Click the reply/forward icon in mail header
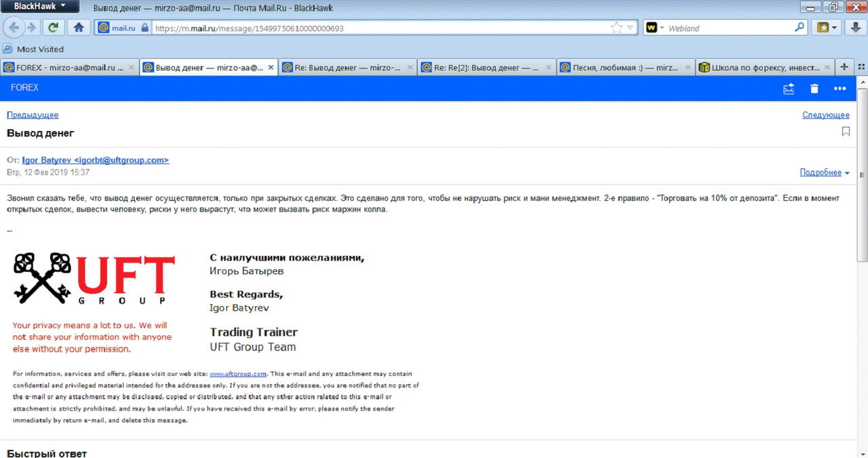This screenshot has width=868, height=458. (789, 88)
